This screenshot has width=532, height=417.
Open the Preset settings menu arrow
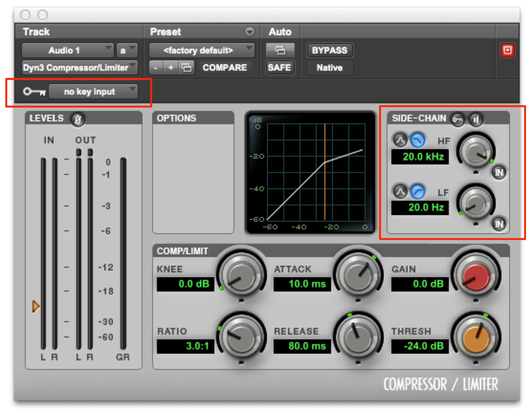(x=249, y=32)
